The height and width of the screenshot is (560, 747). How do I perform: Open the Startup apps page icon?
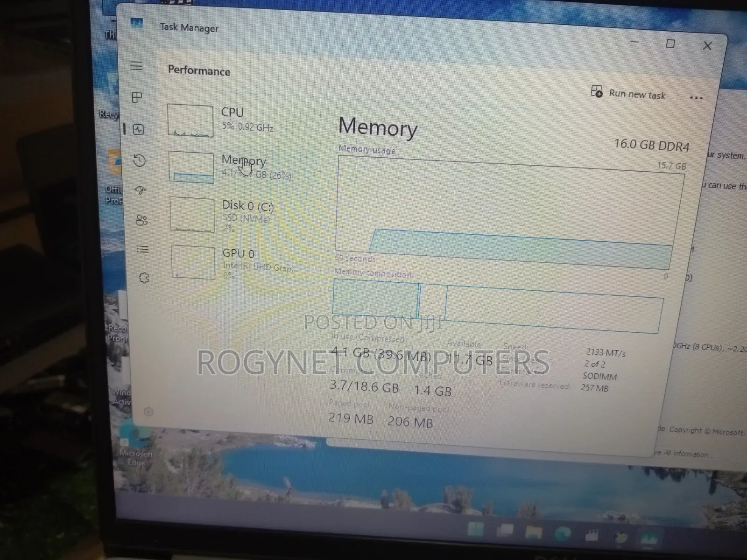pyautogui.click(x=141, y=190)
